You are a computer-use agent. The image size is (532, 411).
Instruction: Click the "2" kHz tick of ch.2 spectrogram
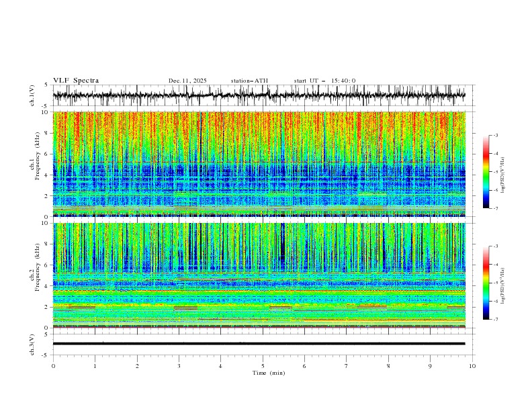[46, 307]
